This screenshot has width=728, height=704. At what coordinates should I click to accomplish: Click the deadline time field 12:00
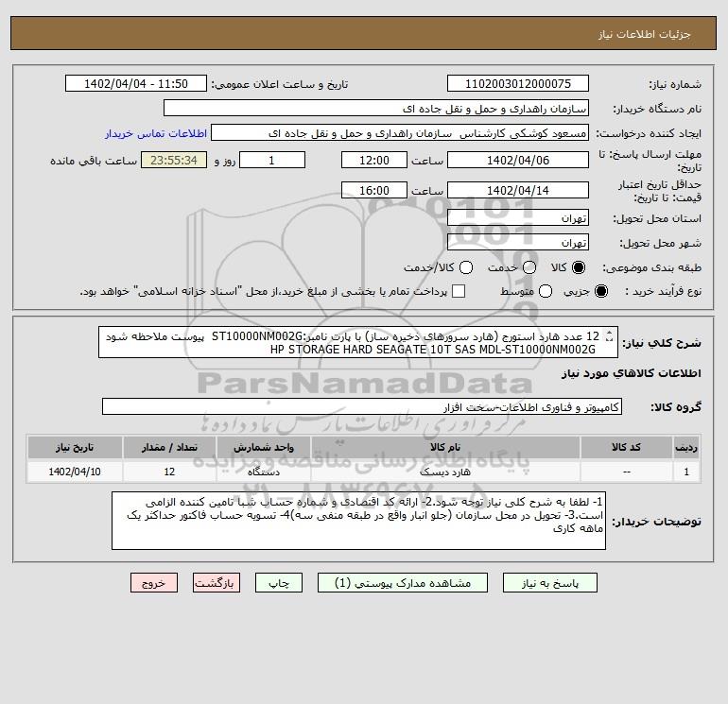click(x=373, y=160)
